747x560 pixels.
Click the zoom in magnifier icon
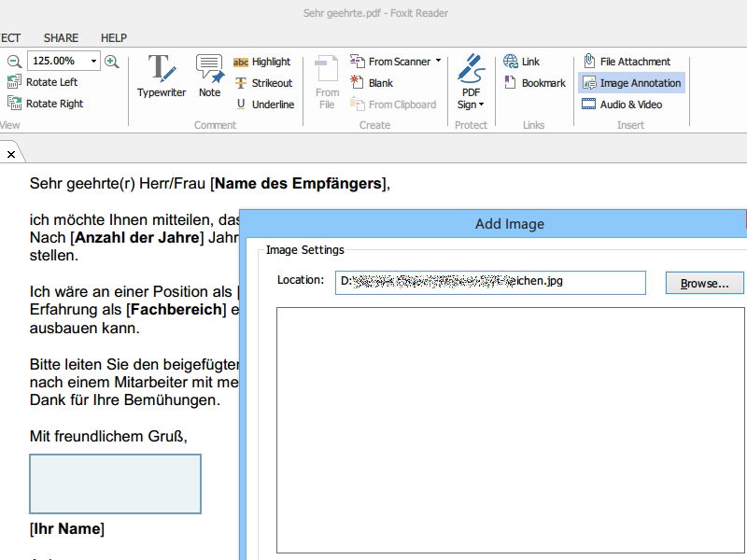pos(111,62)
